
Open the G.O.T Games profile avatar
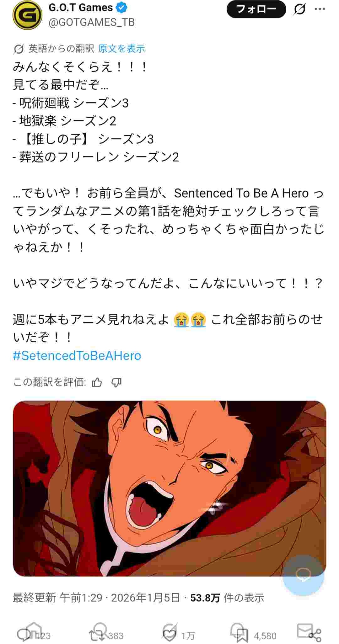click(27, 15)
